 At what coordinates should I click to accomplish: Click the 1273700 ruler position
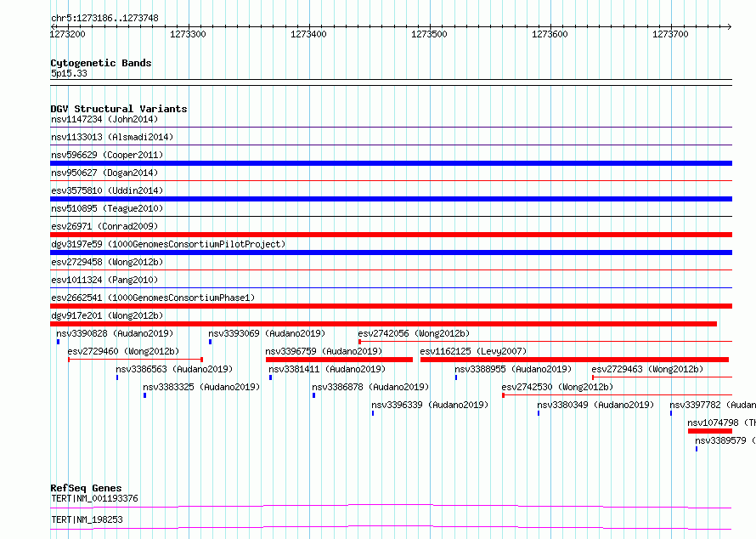click(670, 34)
